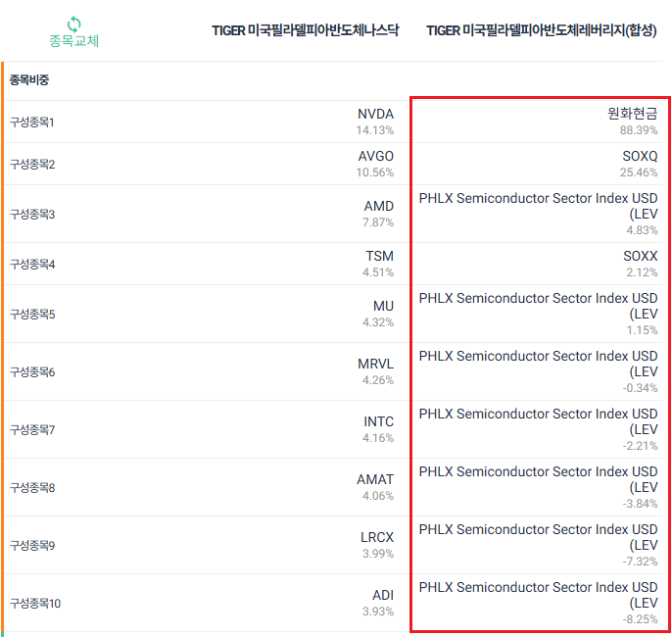Screen dimensions: 672x637
Task: Select the -3.84% weight value
Action: 640,504
